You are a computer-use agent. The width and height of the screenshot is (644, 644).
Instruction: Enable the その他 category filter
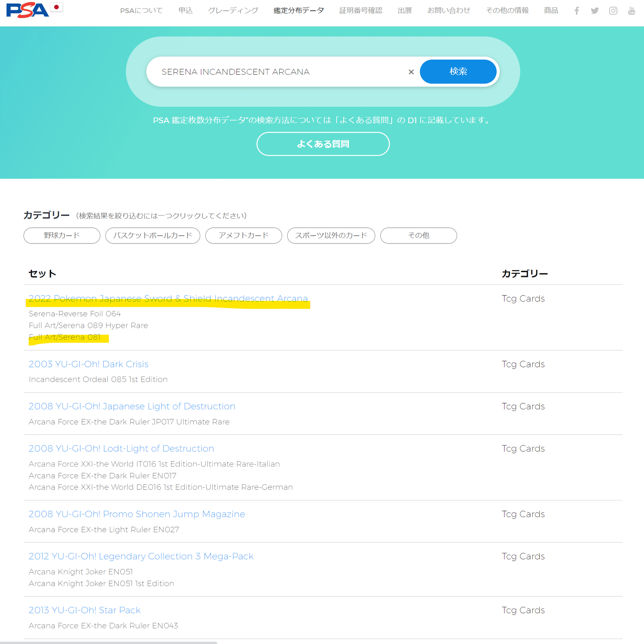419,235
